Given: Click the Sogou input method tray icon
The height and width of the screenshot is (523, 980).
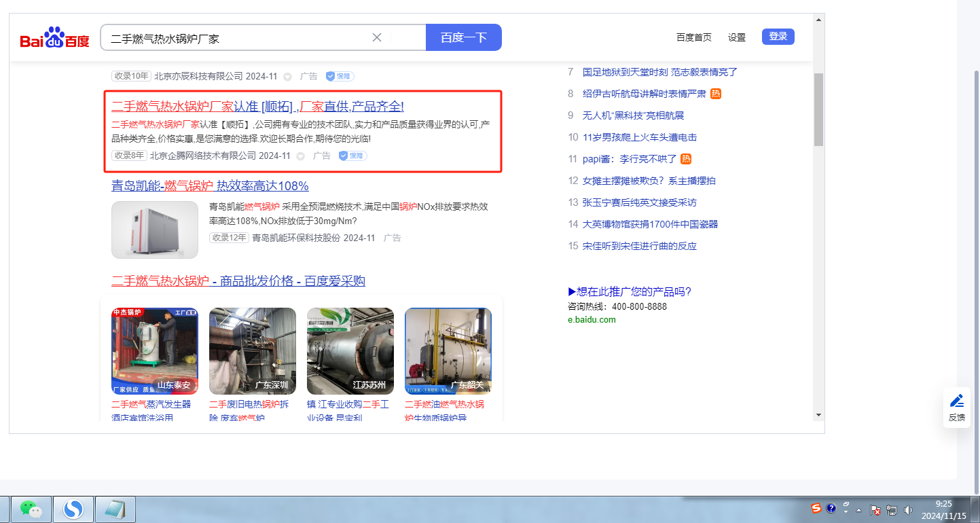Looking at the screenshot, I should point(816,508).
